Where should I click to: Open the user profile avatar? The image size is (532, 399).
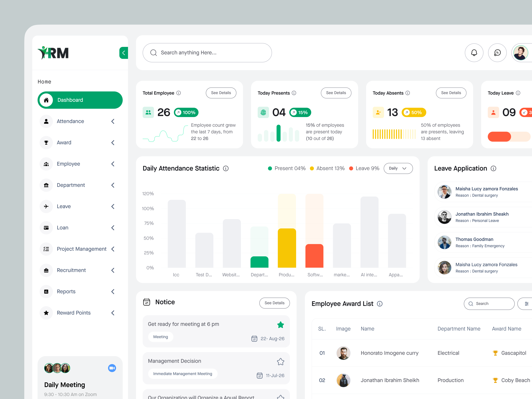pos(520,53)
